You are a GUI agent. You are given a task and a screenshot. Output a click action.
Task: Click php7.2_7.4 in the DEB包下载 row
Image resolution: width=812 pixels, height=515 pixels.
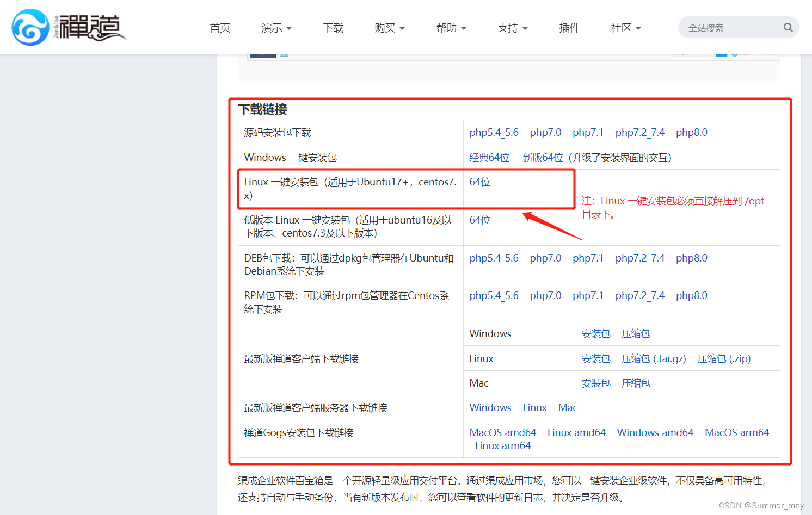640,258
